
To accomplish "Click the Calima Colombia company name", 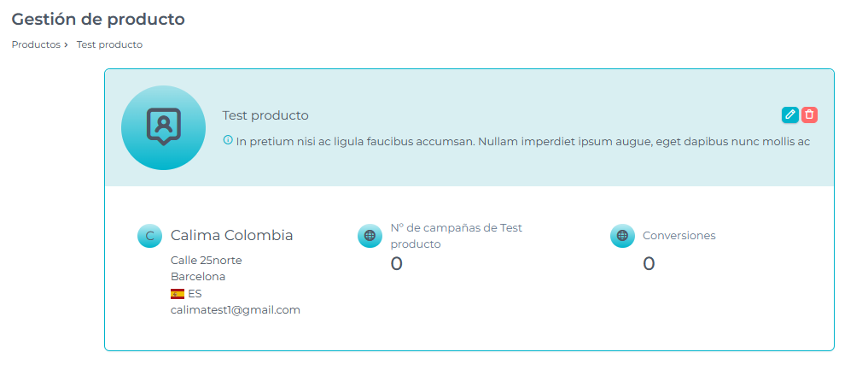I will (232, 236).
